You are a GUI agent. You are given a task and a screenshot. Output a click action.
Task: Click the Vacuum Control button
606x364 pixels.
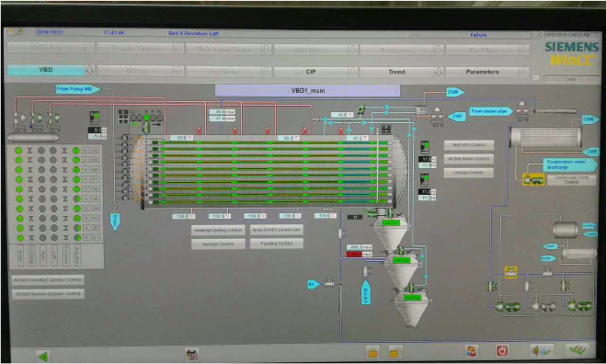[218, 244]
